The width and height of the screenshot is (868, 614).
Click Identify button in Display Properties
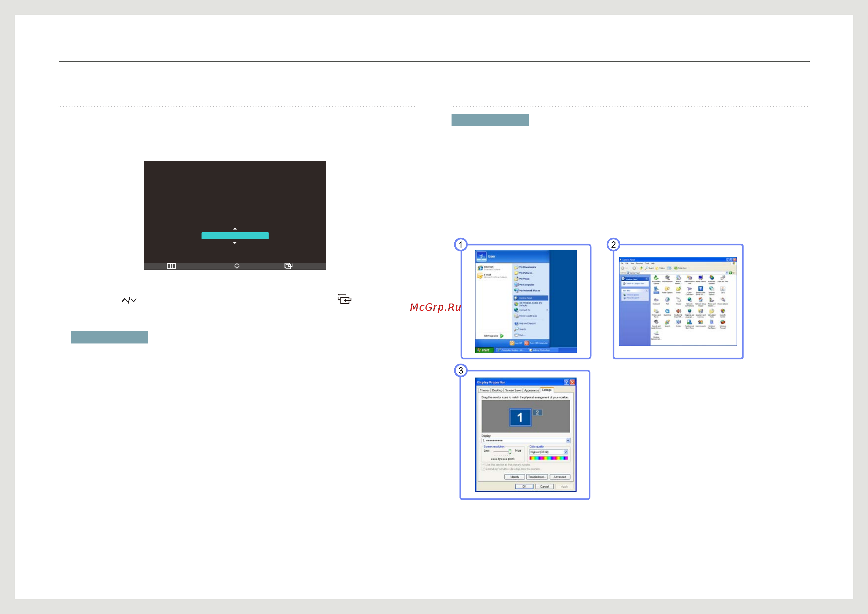pos(515,477)
